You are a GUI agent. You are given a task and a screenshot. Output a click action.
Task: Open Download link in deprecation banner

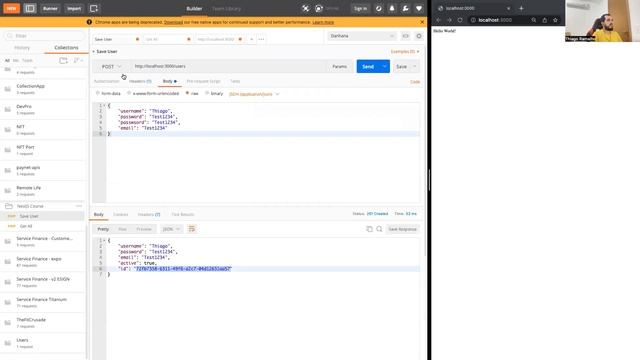point(173,22)
